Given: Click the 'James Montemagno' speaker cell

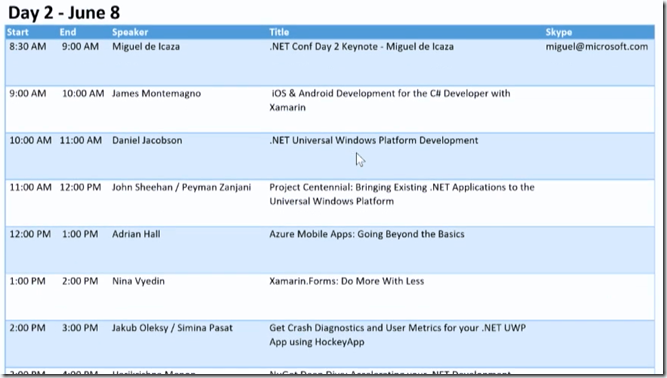Looking at the screenshot, I should (156, 94).
